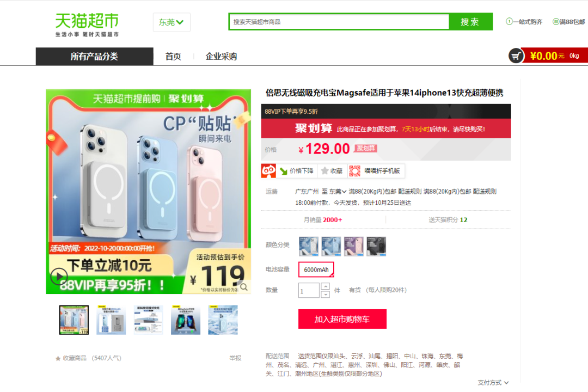Play the product video on main image
The height and width of the screenshot is (392, 588).
pos(59,277)
